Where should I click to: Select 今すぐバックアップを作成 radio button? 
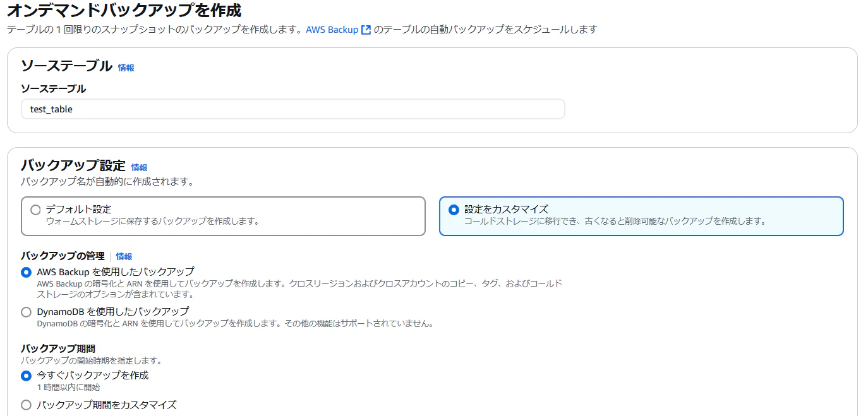tap(26, 376)
